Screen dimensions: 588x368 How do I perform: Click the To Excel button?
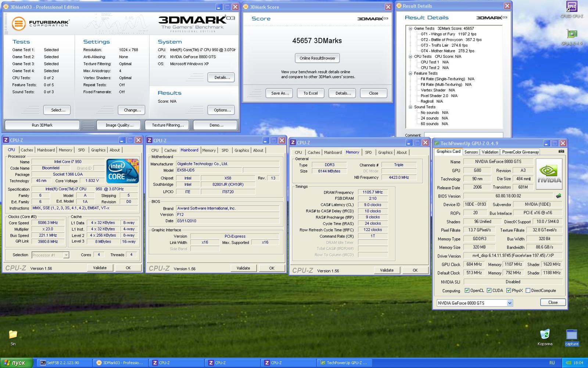311,93
